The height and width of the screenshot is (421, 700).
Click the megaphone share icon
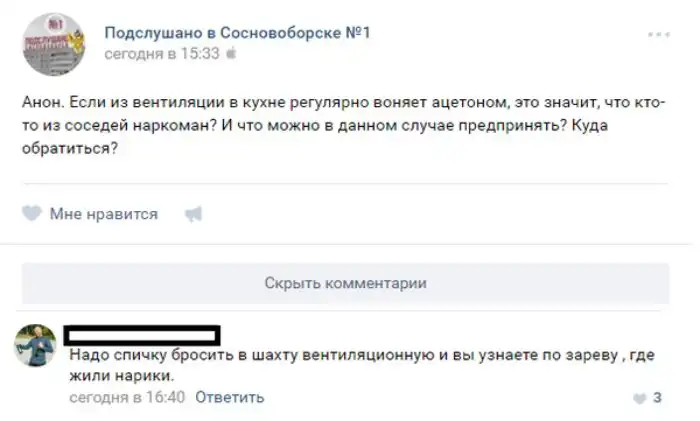(194, 213)
